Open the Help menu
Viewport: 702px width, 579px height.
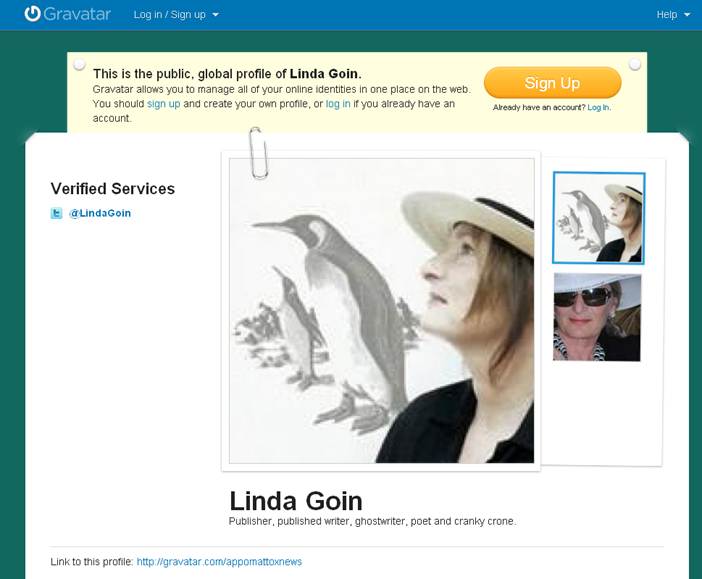667,14
